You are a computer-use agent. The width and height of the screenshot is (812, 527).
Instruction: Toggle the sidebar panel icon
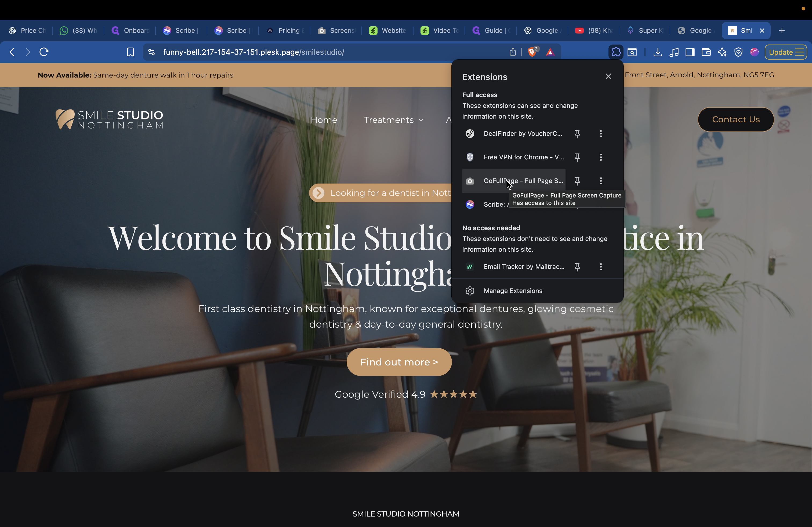pos(690,52)
